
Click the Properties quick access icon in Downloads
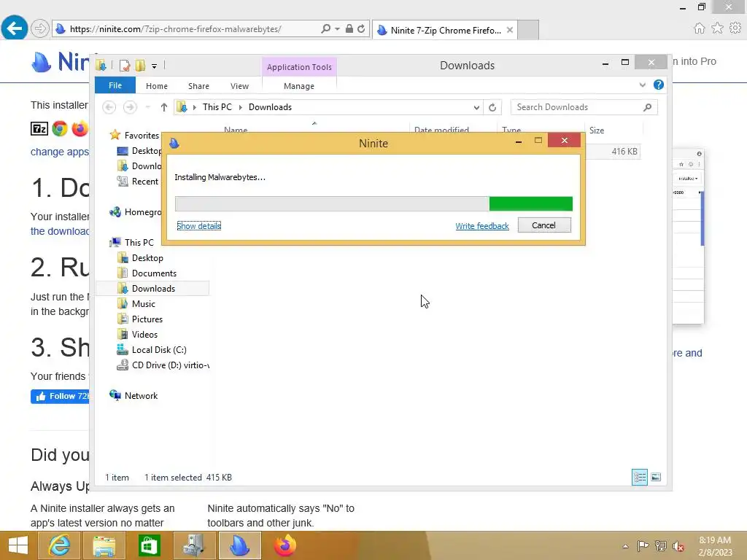[125, 65]
